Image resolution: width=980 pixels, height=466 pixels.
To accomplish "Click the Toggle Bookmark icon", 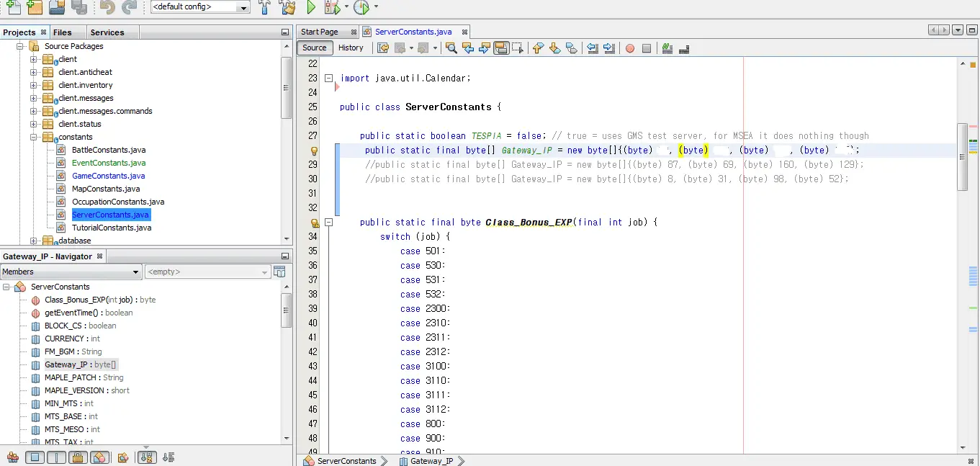I will point(571,48).
